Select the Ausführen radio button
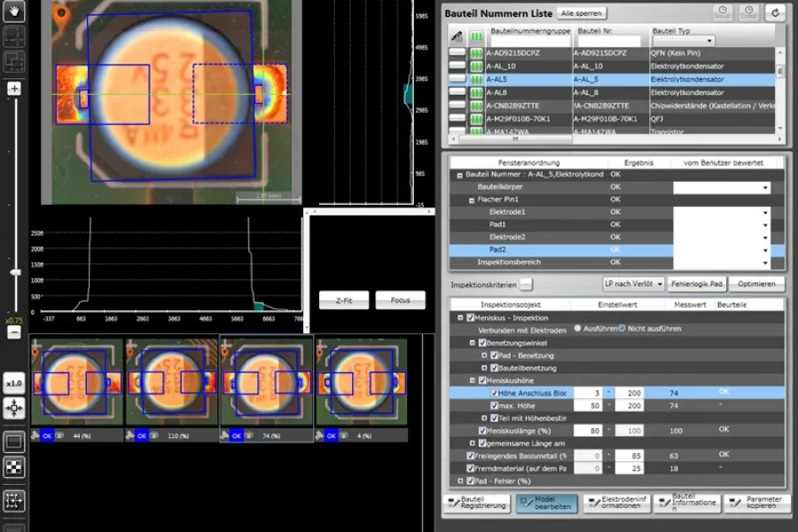 pyautogui.click(x=577, y=329)
